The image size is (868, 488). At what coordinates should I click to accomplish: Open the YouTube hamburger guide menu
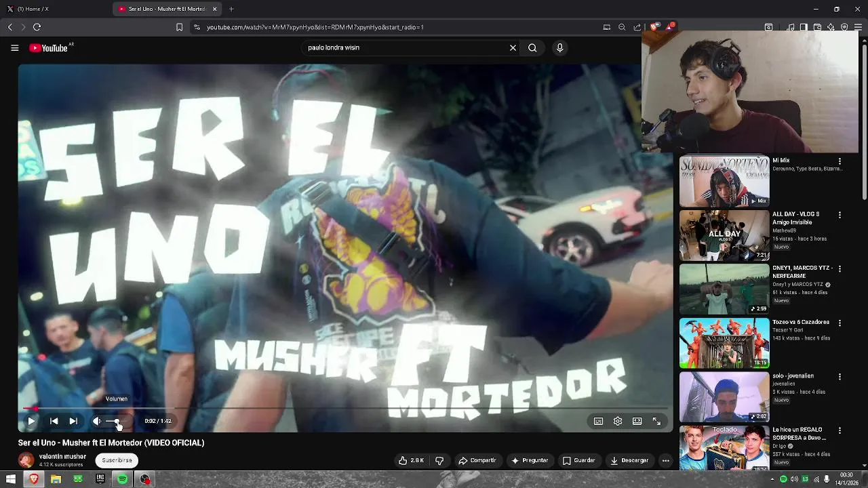click(14, 48)
